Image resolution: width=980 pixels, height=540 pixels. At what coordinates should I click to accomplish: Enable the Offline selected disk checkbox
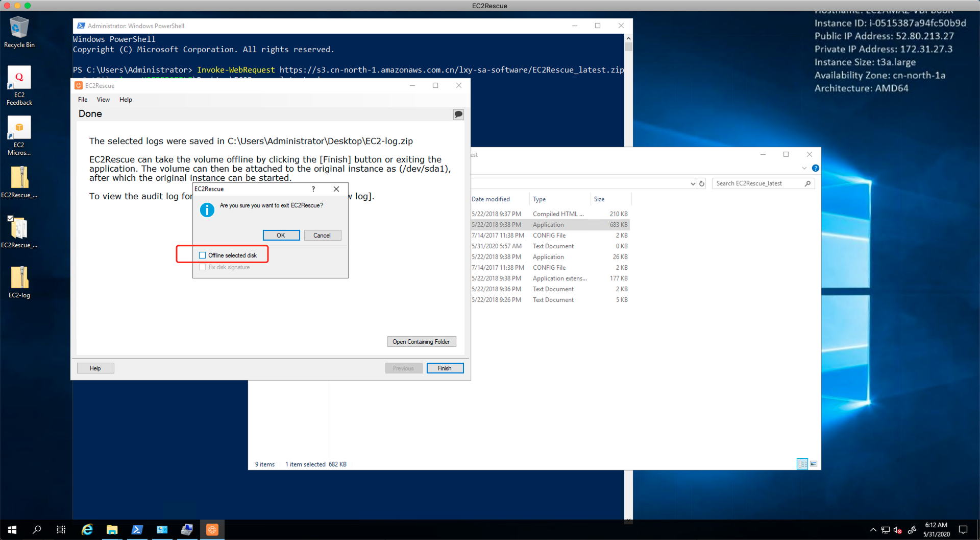pos(203,255)
